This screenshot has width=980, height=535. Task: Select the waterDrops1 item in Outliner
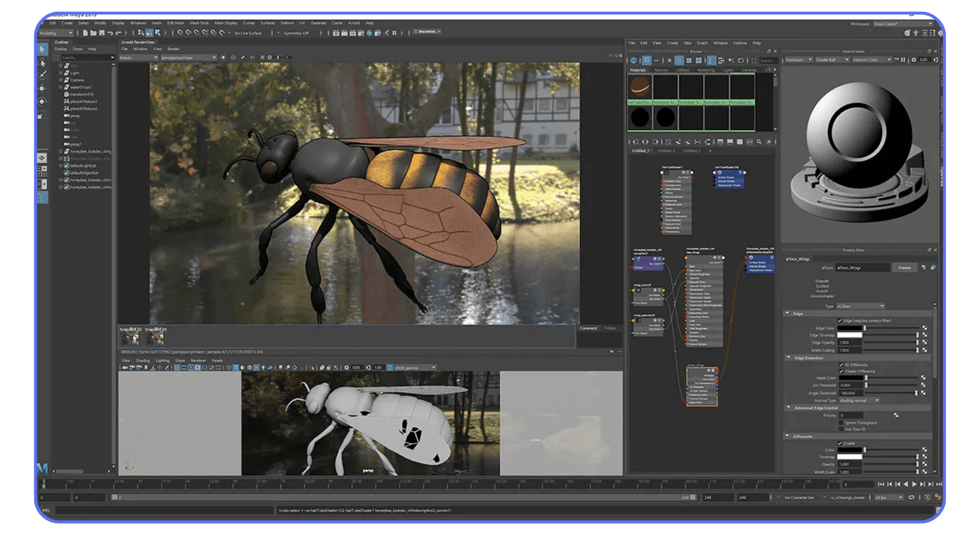81,87
